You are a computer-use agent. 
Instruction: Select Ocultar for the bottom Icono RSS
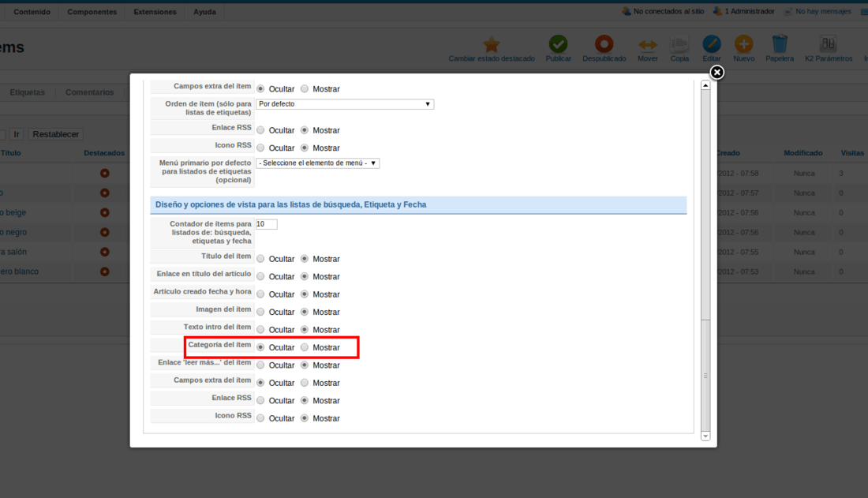point(260,418)
